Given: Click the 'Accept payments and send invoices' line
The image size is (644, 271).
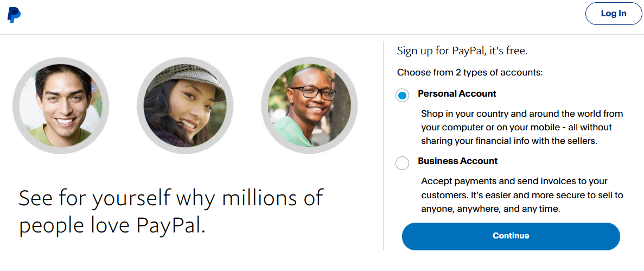Looking at the screenshot, I should (x=514, y=181).
